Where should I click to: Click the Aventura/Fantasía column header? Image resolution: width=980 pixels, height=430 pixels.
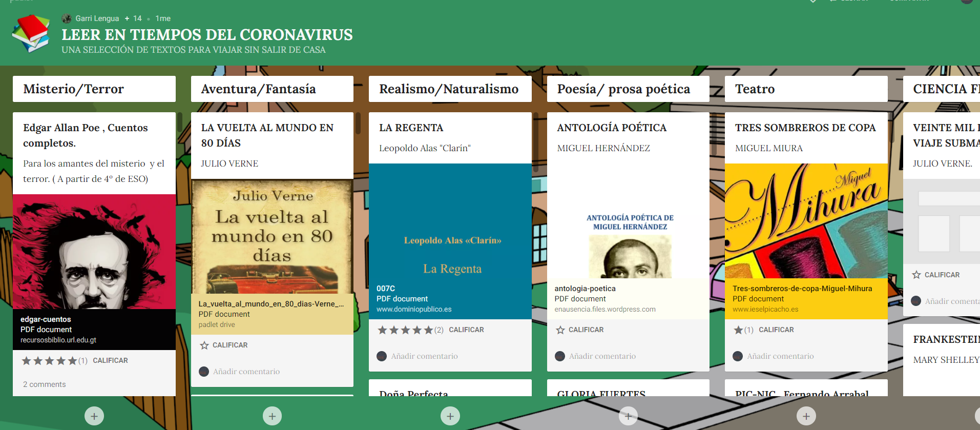(272, 89)
